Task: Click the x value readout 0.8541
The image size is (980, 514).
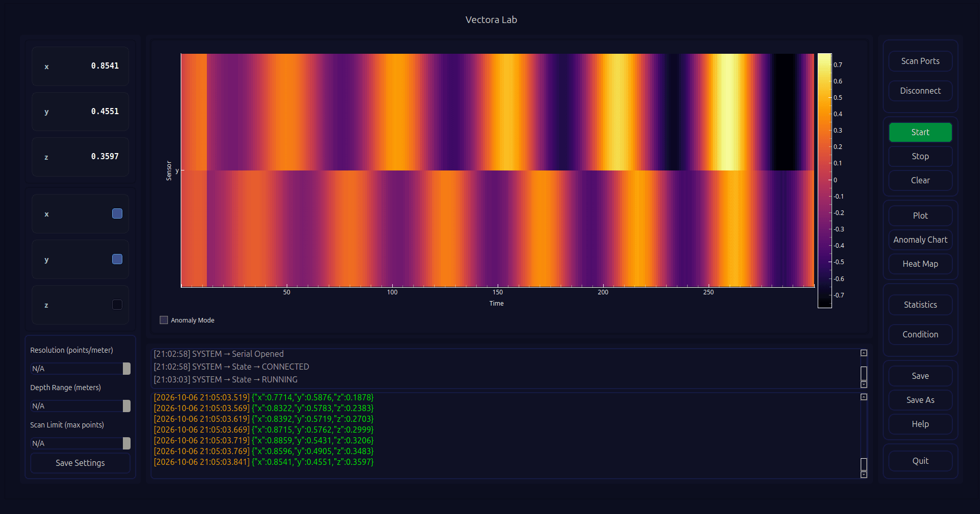Action: [105, 66]
